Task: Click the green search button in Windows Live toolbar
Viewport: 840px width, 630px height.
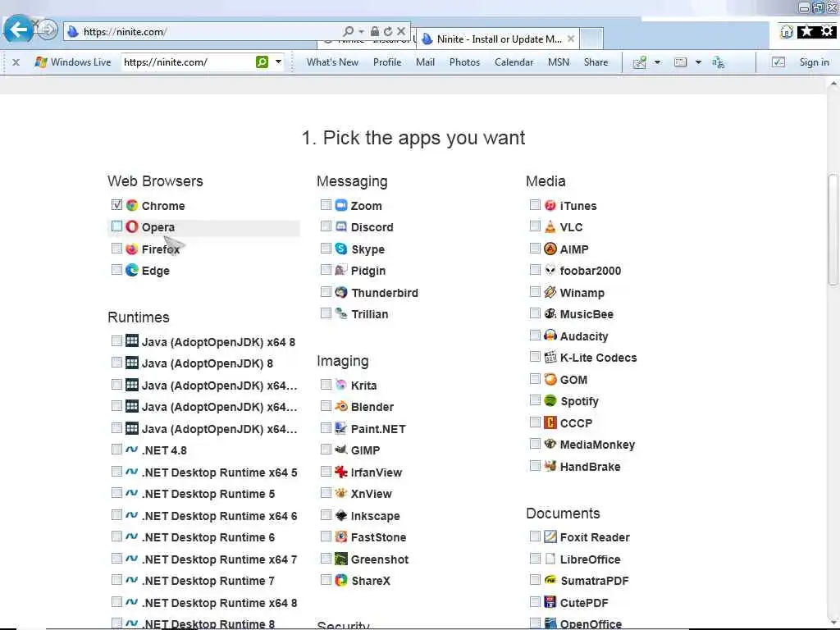Action: pos(262,62)
